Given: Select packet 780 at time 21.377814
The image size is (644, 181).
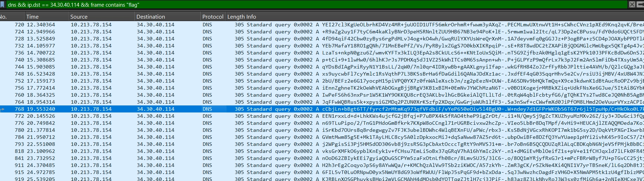Looking at the screenshot, I should tap(322, 130).
